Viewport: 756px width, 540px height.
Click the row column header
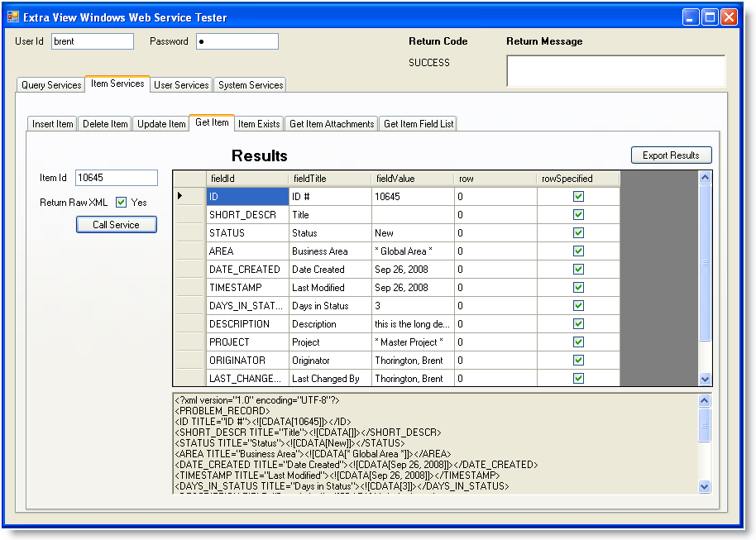[x=496, y=179]
